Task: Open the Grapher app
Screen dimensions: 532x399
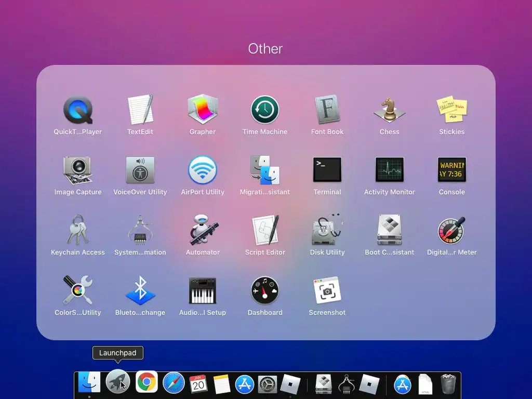Action: tap(203, 109)
